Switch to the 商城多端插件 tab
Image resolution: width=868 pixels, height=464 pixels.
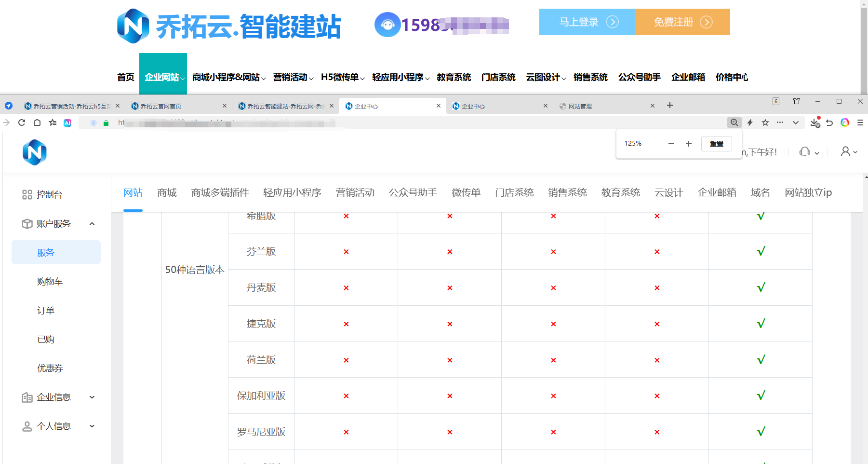click(220, 192)
